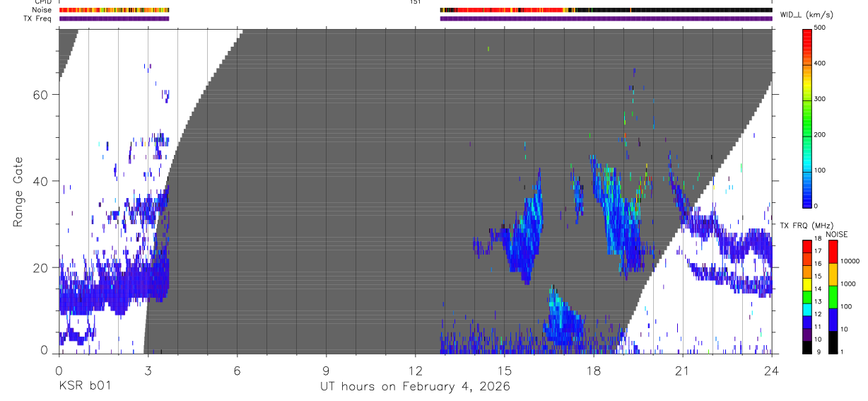Click the 'Noise' row label at top left
The image size is (868, 401).
(x=42, y=10)
